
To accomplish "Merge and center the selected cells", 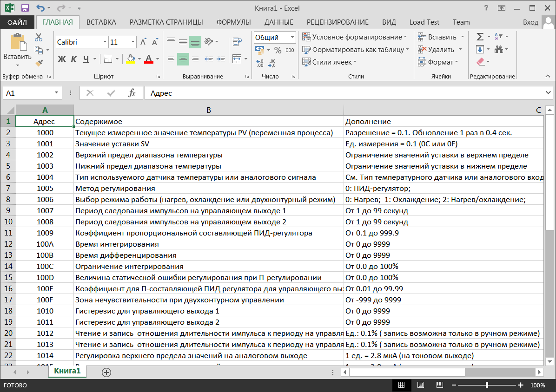I will (x=237, y=59).
